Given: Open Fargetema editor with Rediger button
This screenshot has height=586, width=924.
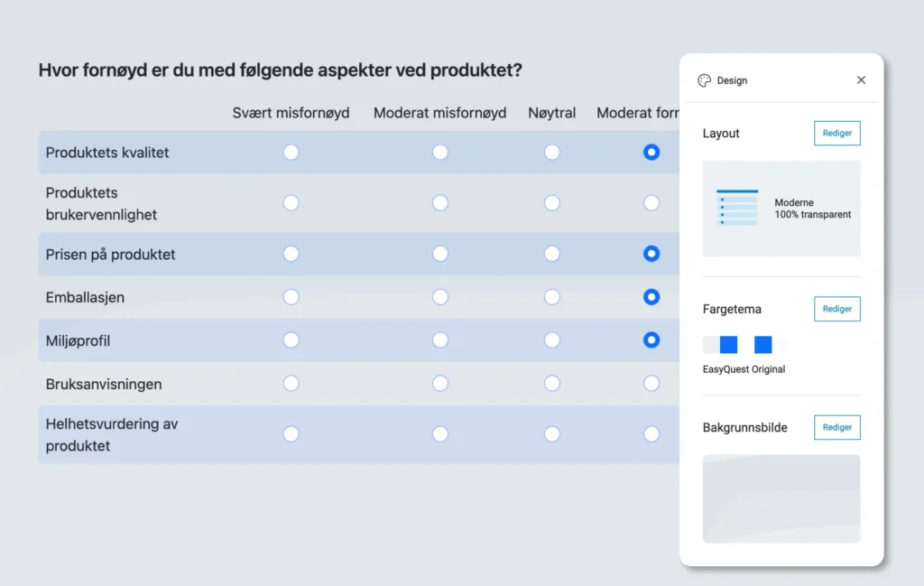Looking at the screenshot, I should [836, 309].
